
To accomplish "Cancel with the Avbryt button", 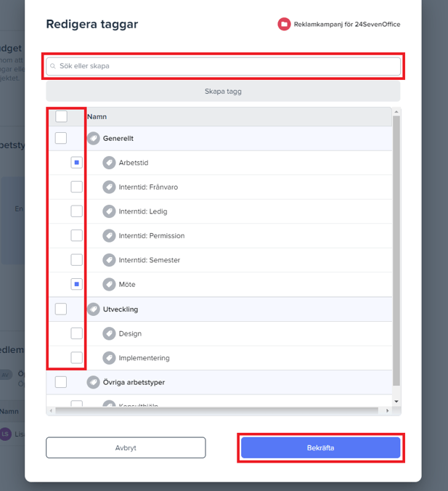I will 126,447.
